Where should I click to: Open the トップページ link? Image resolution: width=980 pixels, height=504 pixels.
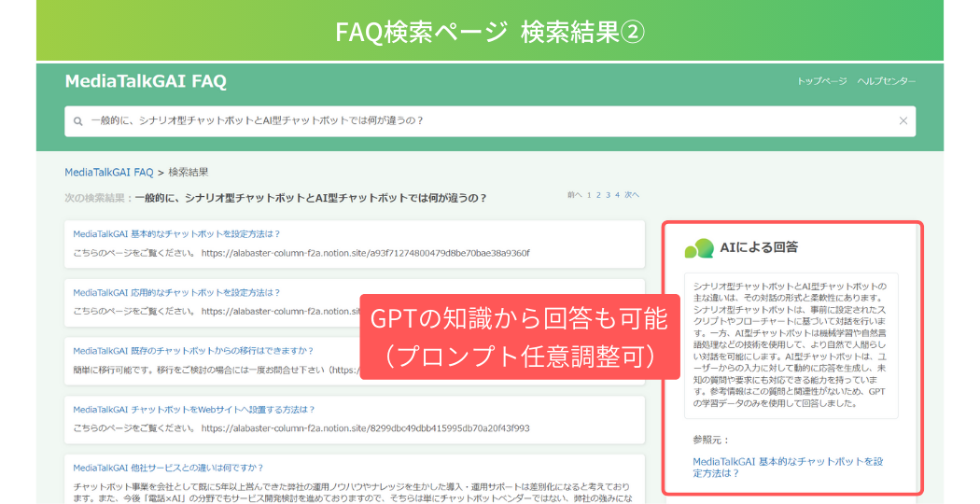coord(821,81)
